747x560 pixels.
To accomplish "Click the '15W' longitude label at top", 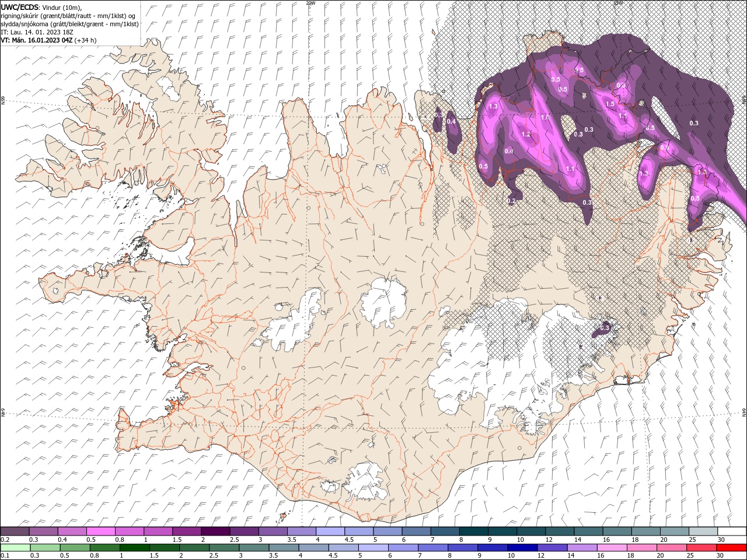I will [x=618, y=3].
